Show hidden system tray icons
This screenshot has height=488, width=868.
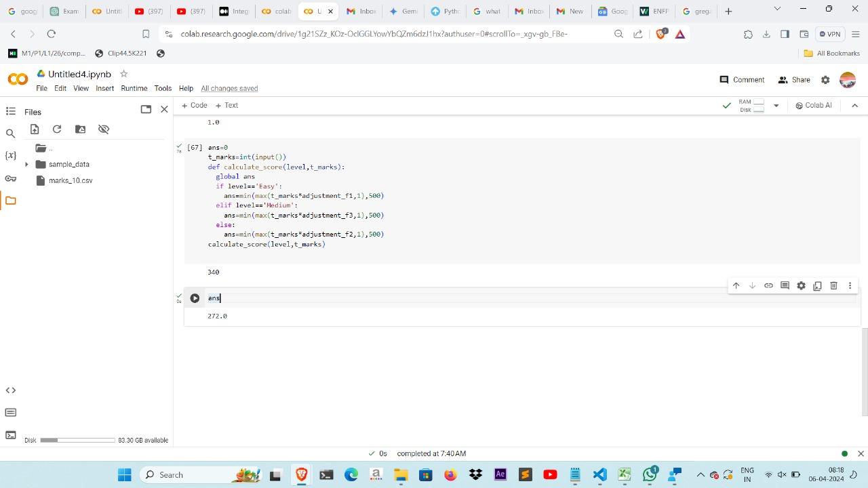pos(701,474)
